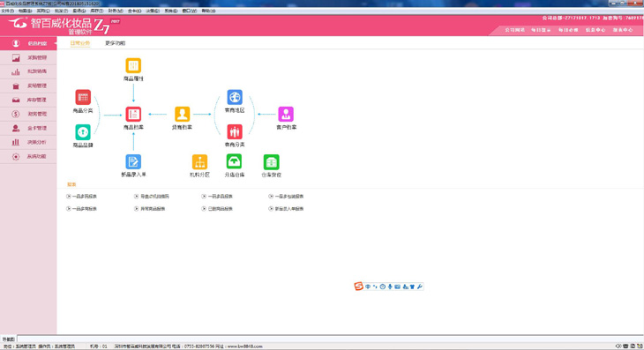Open the blue globe 客商地区 region icon
The height and width of the screenshot is (350, 644).
pyautogui.click(x=235, y=97)
